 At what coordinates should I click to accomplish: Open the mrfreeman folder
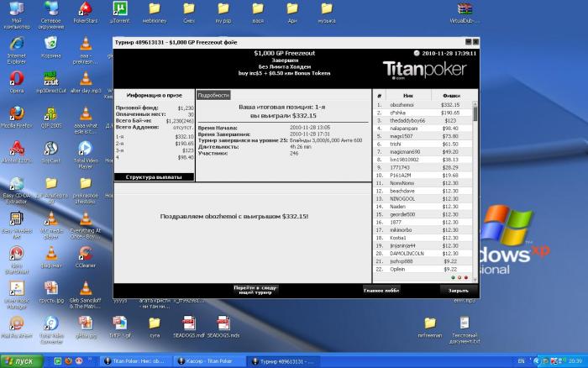(430, 326)
